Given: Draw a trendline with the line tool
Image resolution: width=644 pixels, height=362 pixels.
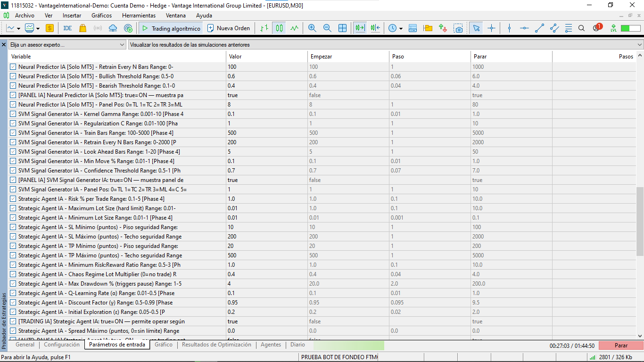Looking at the screenshot, I should point(539,28).
